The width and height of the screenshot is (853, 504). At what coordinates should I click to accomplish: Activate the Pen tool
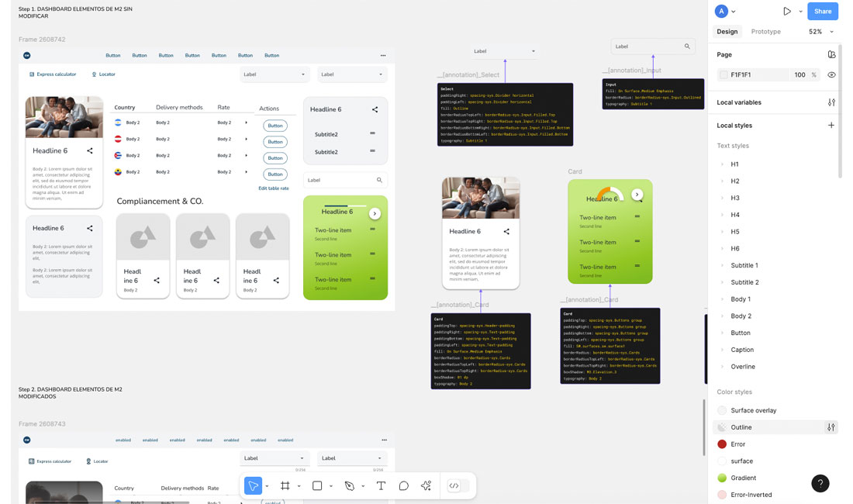349,486
